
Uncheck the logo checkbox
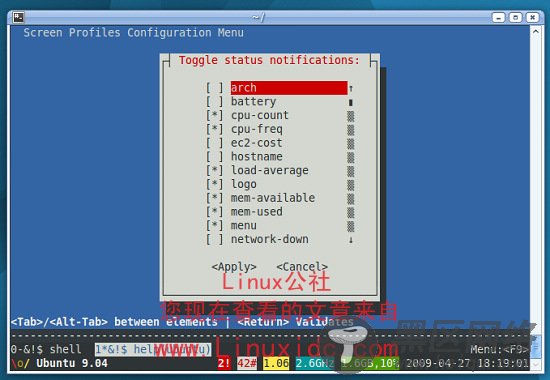214,184
